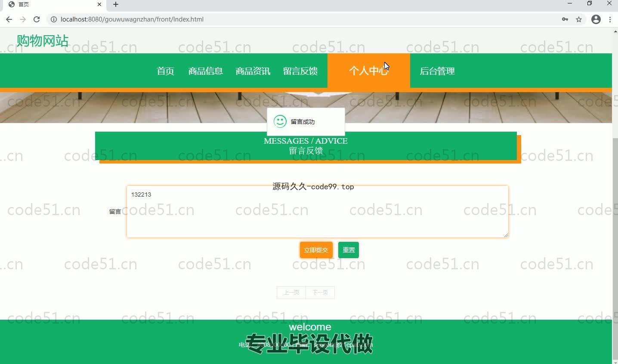Go back using browser back arrow
This screenshot has height=364, width=618.
9,19
